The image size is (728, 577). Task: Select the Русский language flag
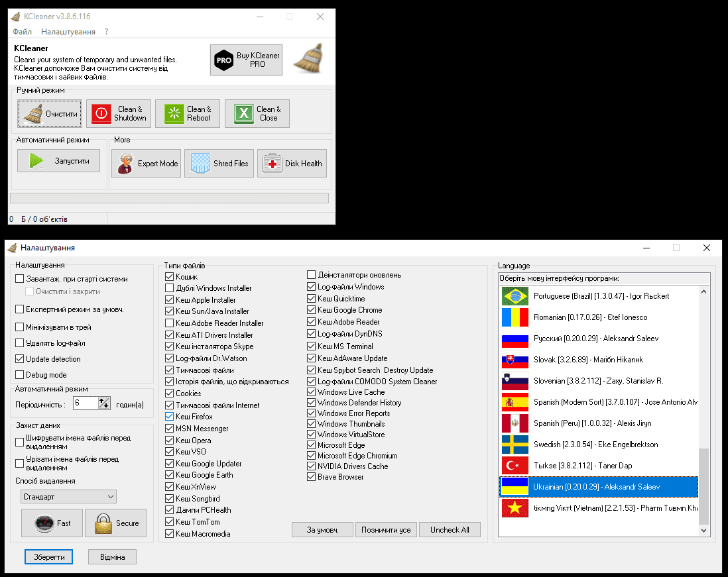pos(599,339)
